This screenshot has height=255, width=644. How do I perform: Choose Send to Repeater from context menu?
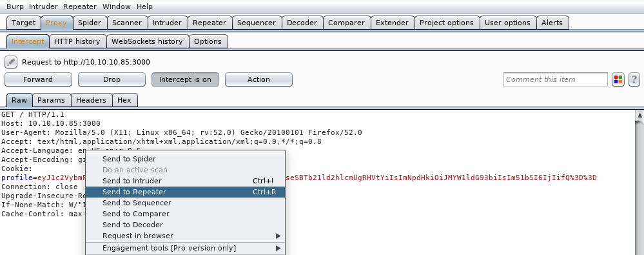tap(185, 192)
